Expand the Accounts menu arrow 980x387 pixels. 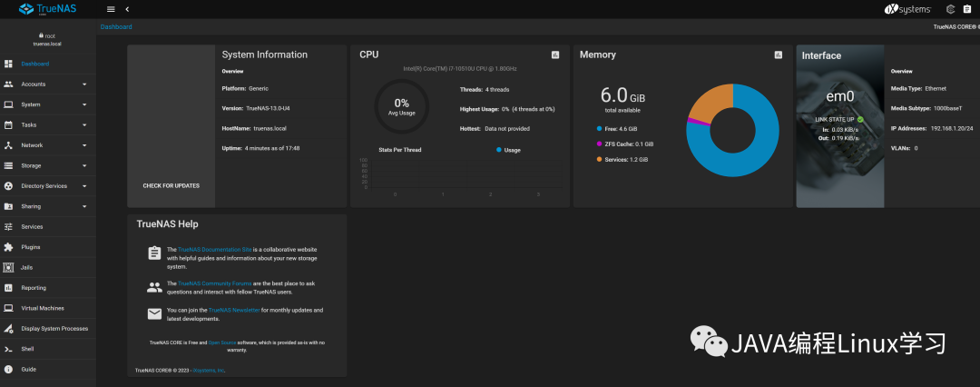[x=84, y=84]
